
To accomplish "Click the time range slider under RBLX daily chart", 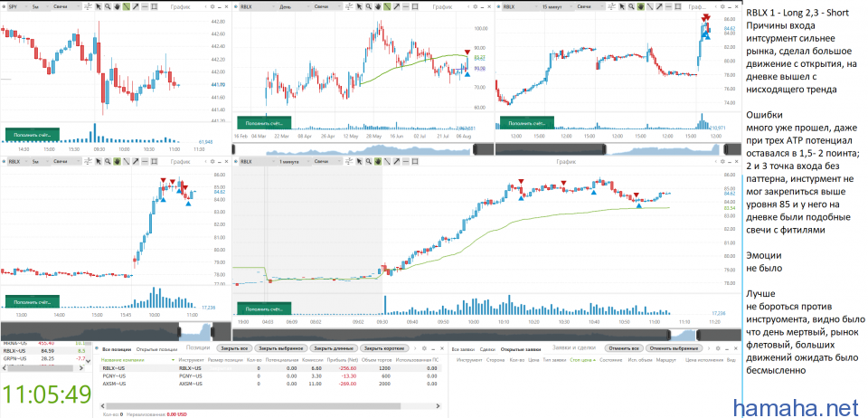I will [362, 149].
